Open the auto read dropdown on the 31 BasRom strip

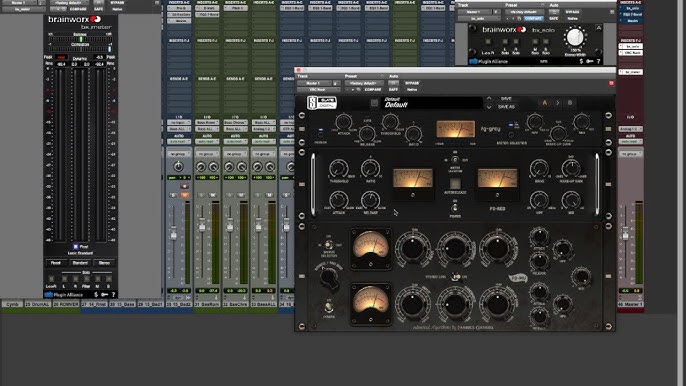tap(207, 142)
